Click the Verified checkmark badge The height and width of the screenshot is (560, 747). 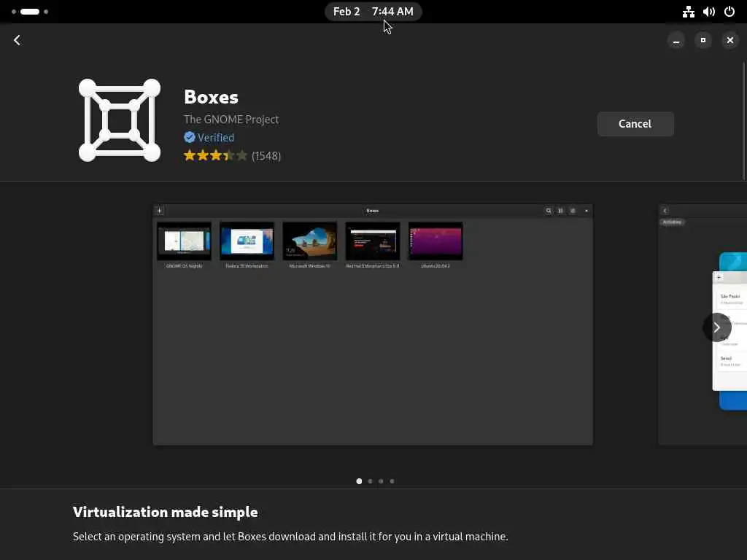pos(190,137)
